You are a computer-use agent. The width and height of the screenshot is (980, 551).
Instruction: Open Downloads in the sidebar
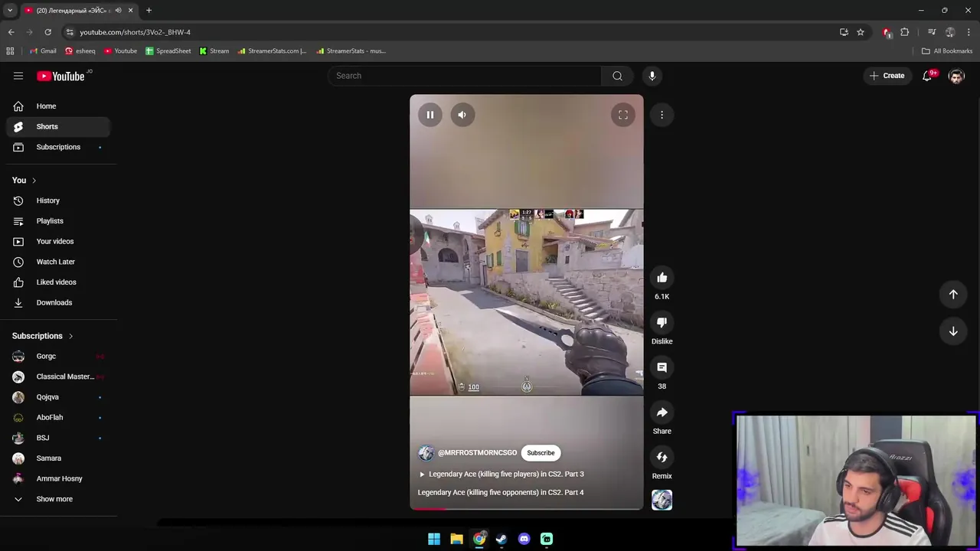point(58,302)
